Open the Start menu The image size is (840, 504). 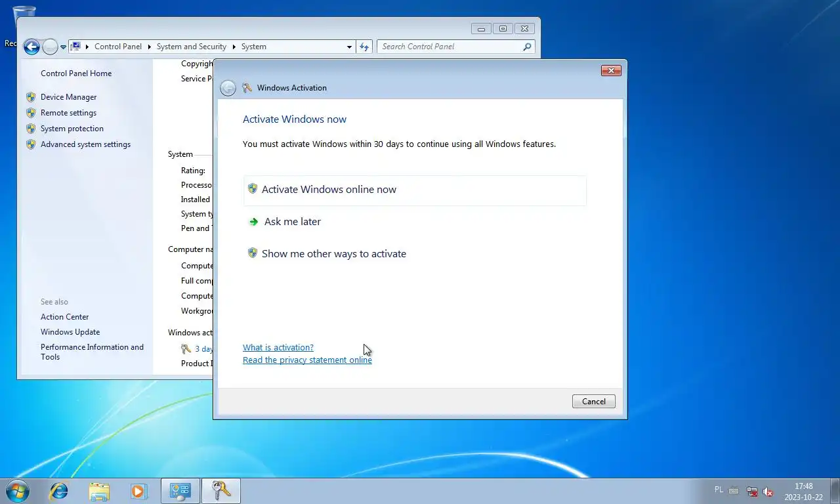(17, 491)
